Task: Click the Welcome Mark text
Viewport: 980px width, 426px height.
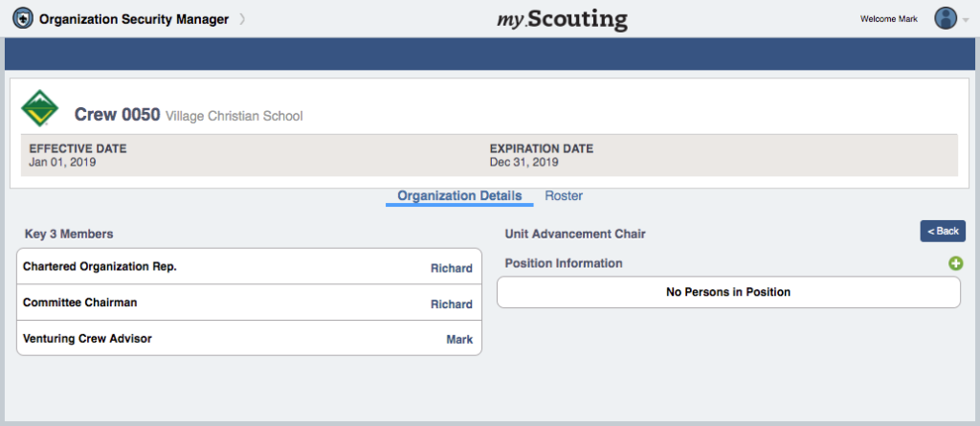Action: [x=889, y=19]
